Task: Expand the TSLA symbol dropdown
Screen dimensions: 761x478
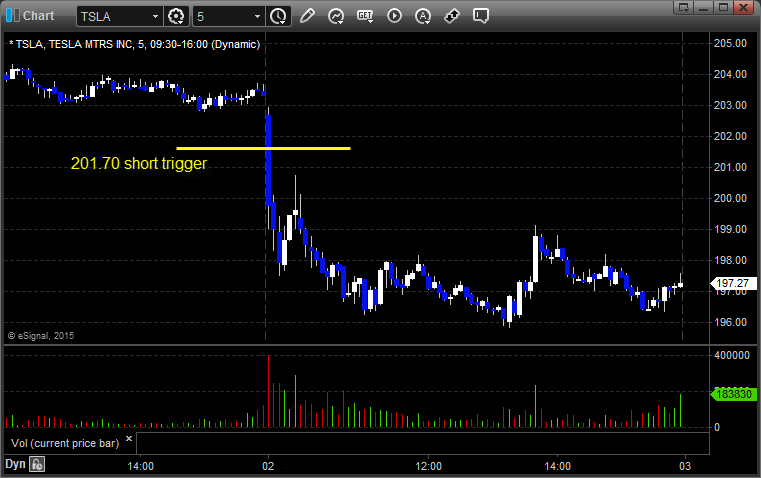Action: [x=155, y=16]
